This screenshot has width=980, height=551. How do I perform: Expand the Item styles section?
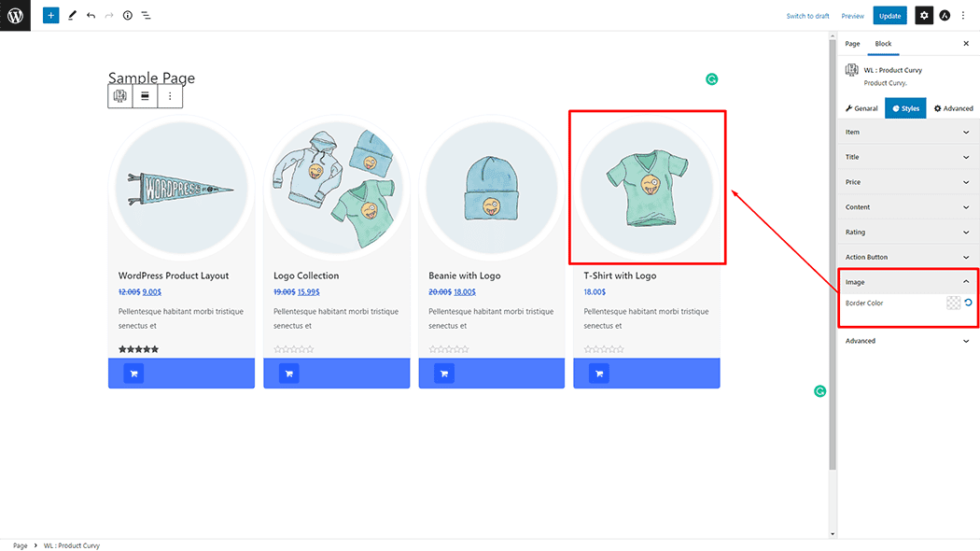point(907,132)
